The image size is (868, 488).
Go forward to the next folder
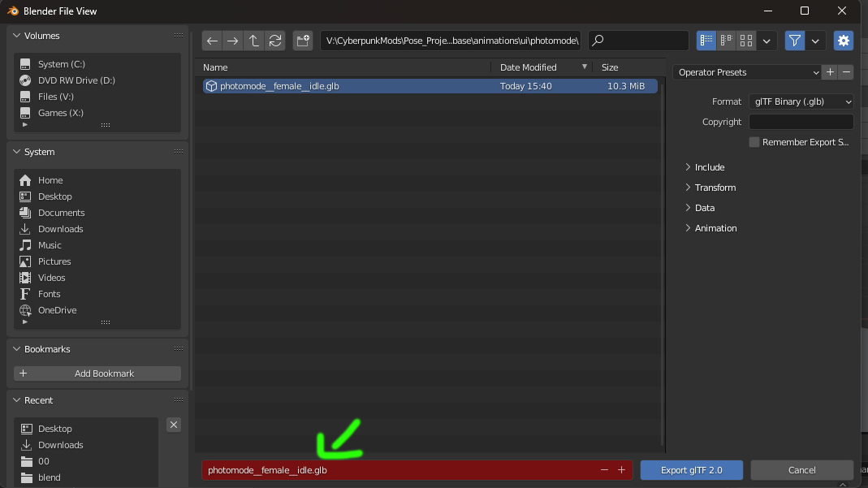coord(233,40)
